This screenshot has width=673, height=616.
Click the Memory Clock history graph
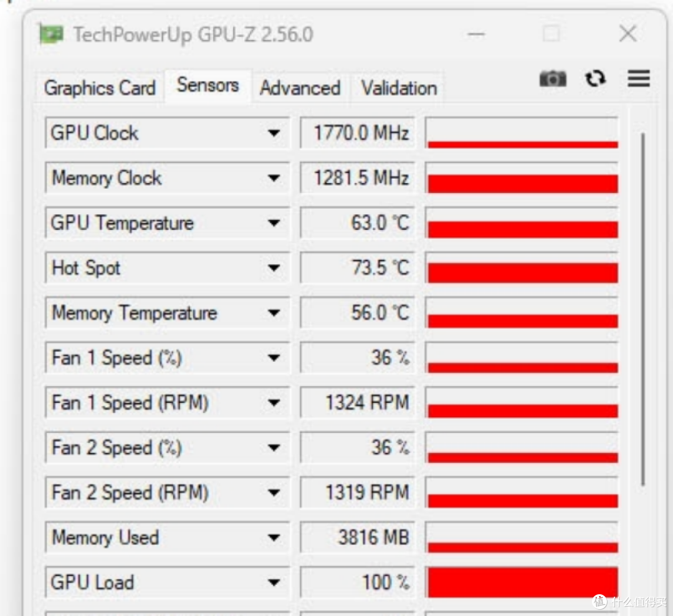pyautogui.click(x=522, y=178)
